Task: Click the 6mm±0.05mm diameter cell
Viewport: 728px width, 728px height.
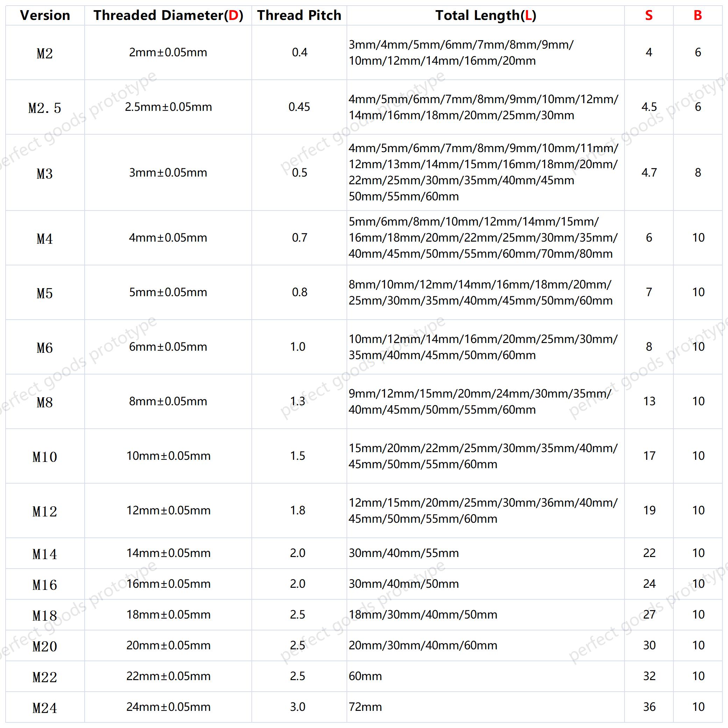Action: point(168,347)
